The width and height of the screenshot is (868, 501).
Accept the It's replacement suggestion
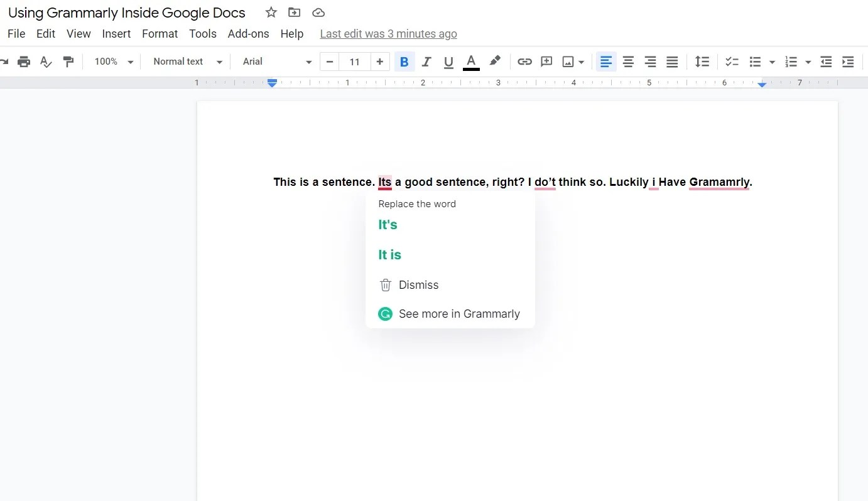point(388,224)
